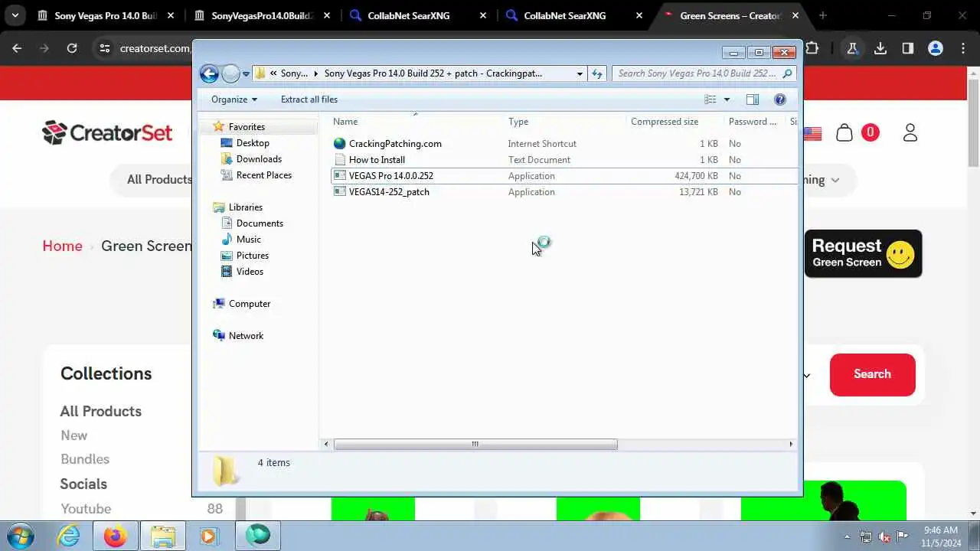
Task: Open Network in navigation pane
Action: click(x=246, y=336)
